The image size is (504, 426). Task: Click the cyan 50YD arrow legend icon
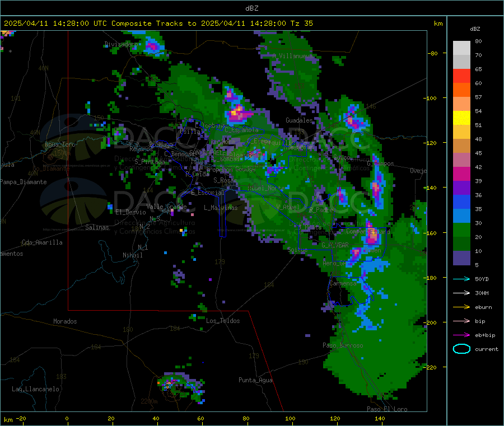coord(461,279)
